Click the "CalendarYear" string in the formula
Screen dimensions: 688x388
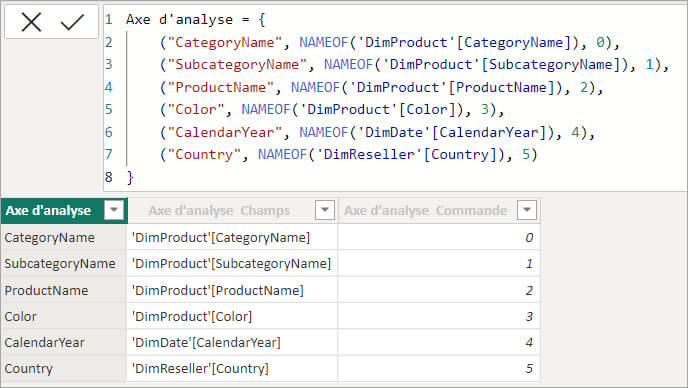224,132
